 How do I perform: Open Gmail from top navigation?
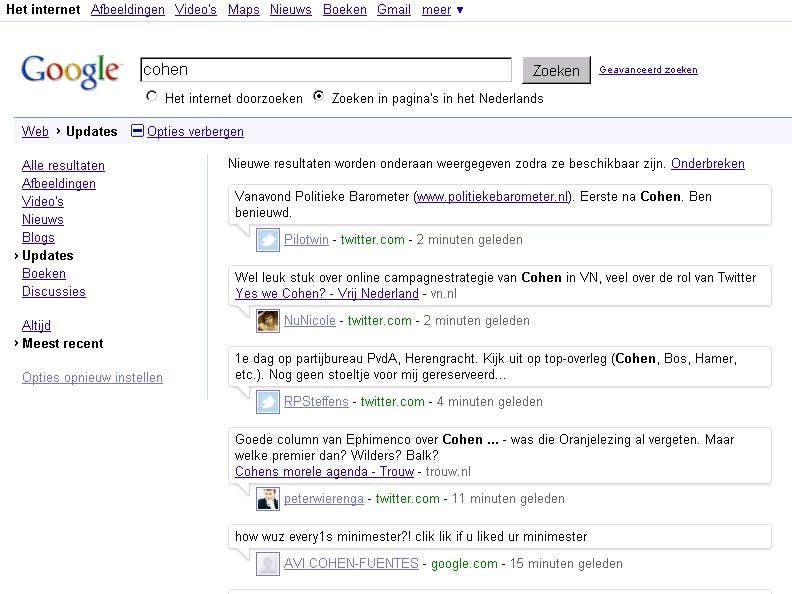coord(394,10)
